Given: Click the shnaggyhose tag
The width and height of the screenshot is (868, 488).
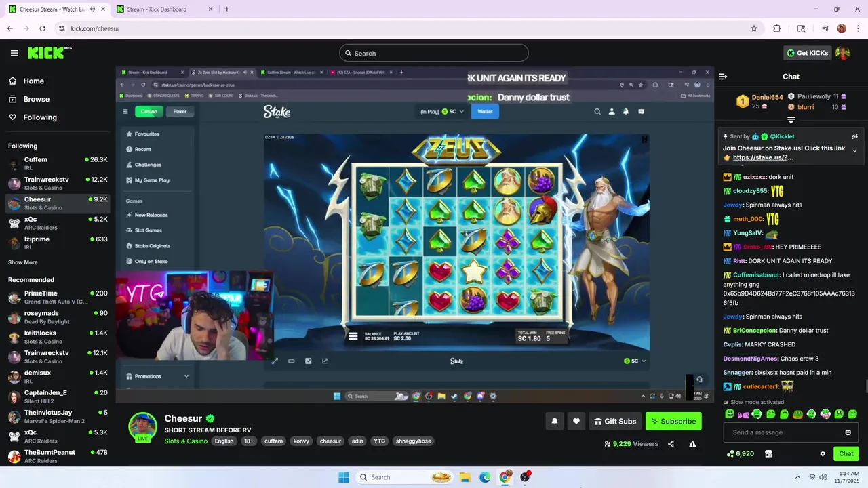Looking at the screenshot, I should pos(413,441).
